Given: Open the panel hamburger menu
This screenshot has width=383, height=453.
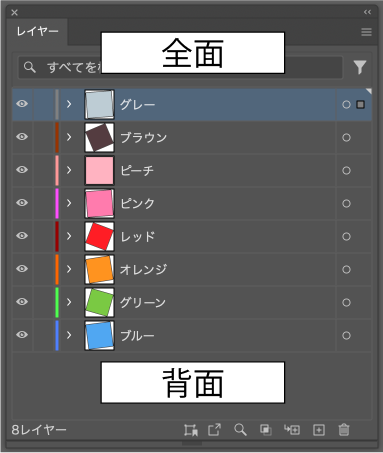Looking at the screenshot, I should (366, 32).
